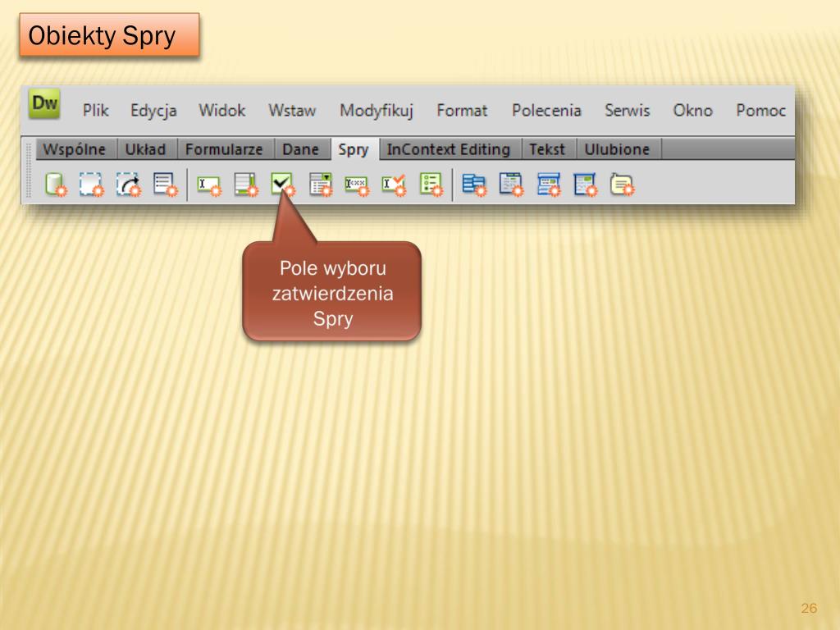840x630 pixels.
Task: Insert a Spry Menu Bar
Action: coord(475,185)
